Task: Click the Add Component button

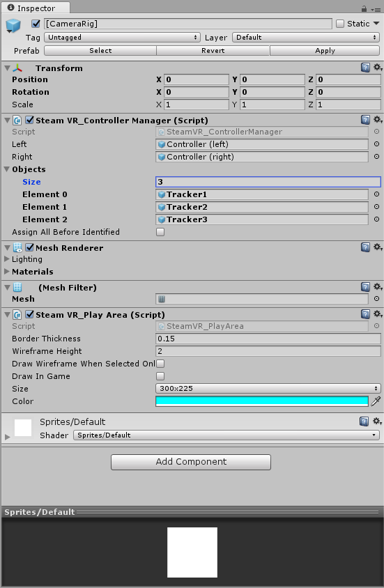Action: click(191, 462)
